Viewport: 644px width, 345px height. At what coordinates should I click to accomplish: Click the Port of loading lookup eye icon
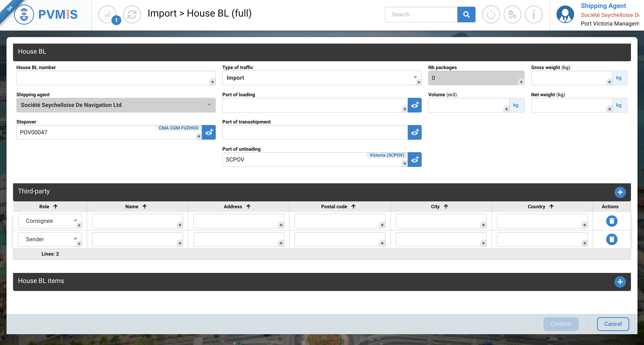pos(414,105)
